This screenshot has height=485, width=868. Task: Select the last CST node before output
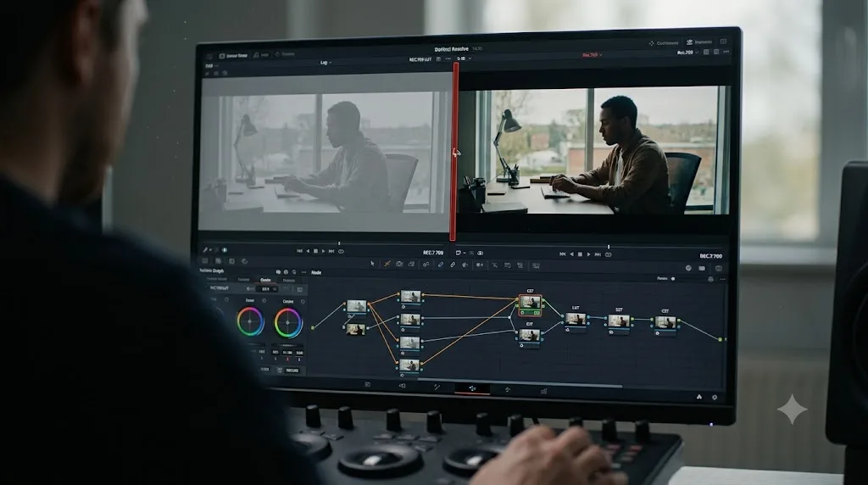665,323
